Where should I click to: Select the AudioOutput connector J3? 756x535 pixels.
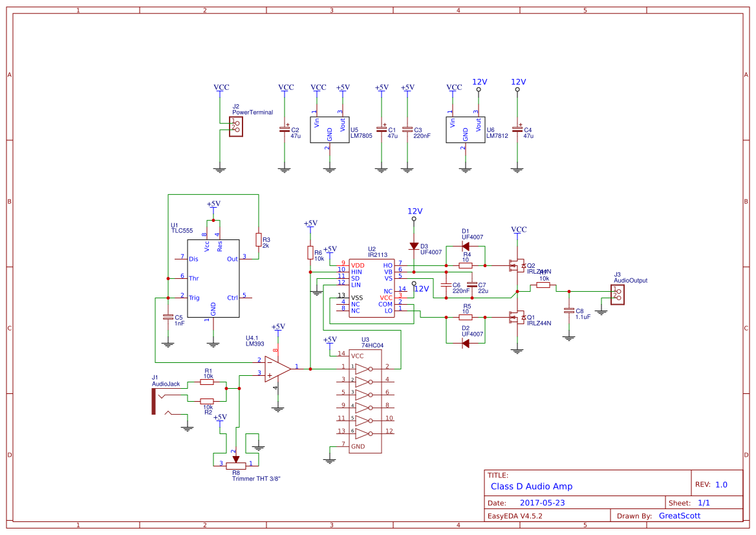pyautogui.click(x=618, y=294)
